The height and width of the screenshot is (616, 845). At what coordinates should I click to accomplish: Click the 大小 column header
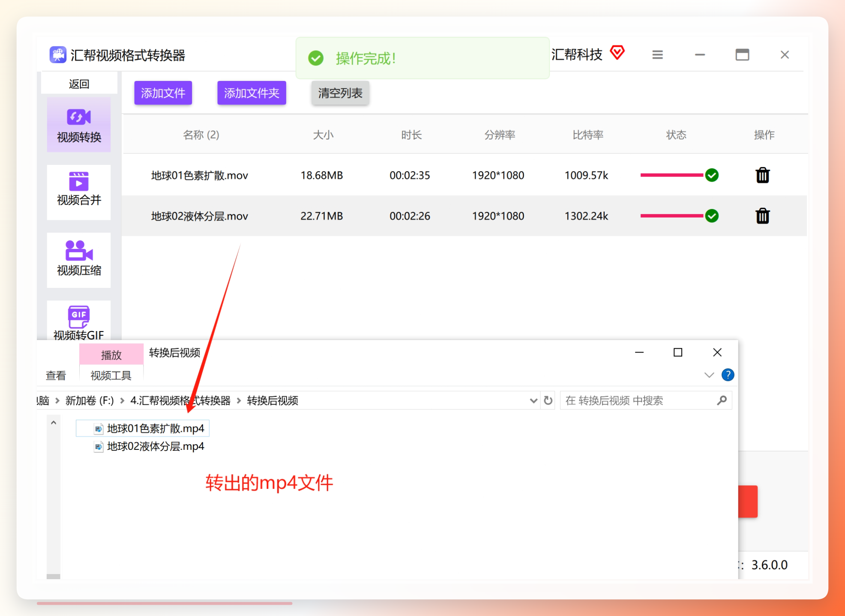[323, 135]
